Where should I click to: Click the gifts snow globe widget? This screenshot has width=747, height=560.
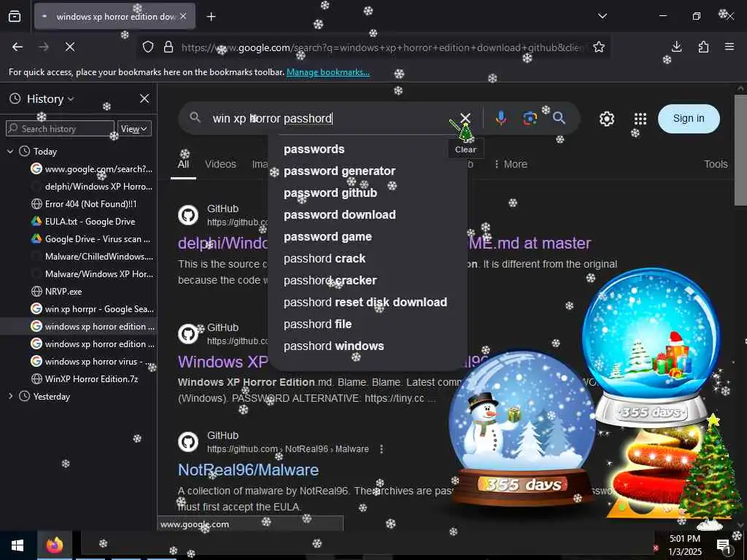(x=651, y=346)
